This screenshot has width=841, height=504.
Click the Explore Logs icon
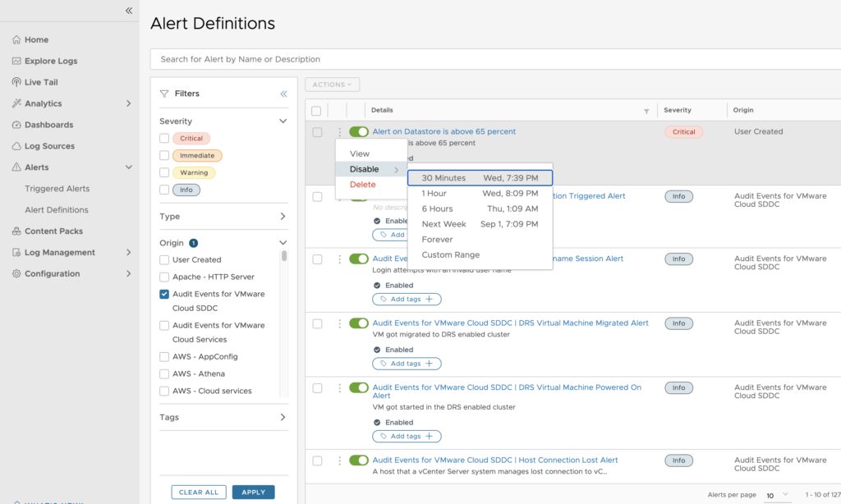click(16, 61)
